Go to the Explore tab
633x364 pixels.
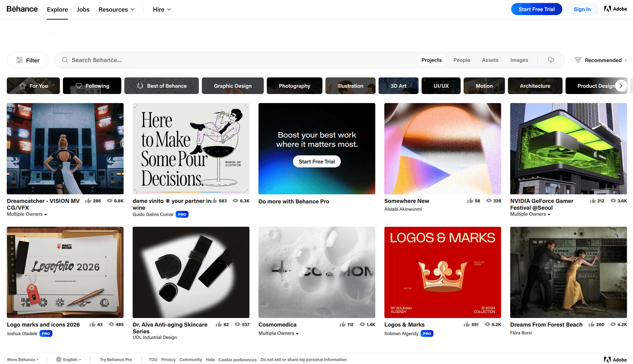click(x=57, y=9)
